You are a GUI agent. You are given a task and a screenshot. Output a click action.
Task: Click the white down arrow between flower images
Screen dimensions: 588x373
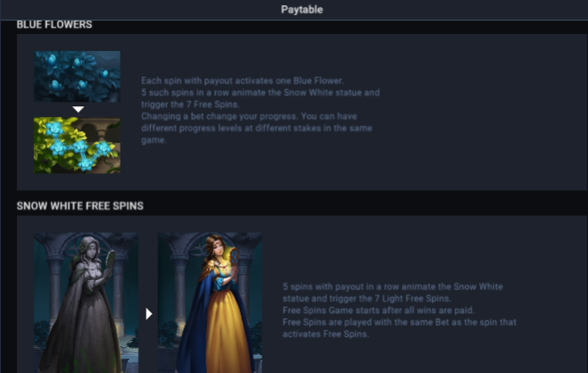pos(78,109)
